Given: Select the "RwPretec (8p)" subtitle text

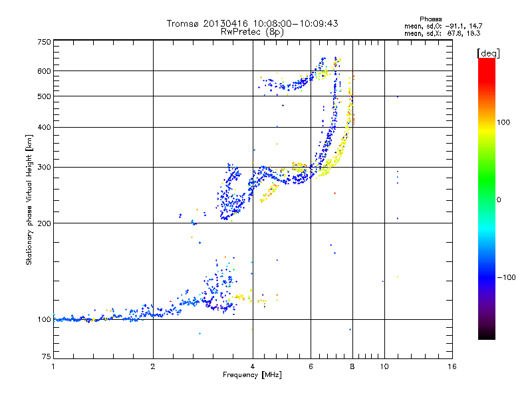Looking at the screenshot, I should tap(252, 32).
